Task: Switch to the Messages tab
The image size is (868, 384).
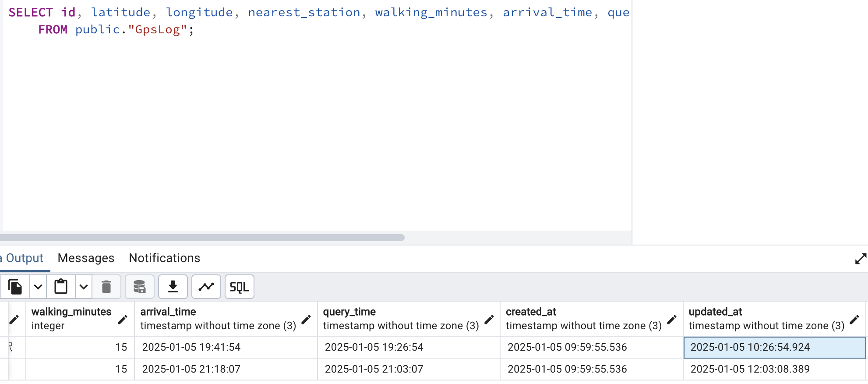Action: (x=86, y=258)
